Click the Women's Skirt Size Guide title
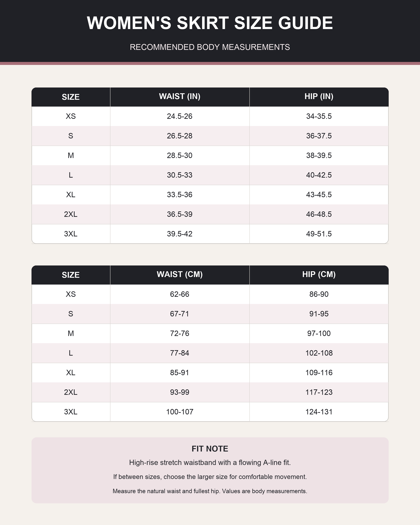This screenshot has height=525, width=420. pos(210,23)
